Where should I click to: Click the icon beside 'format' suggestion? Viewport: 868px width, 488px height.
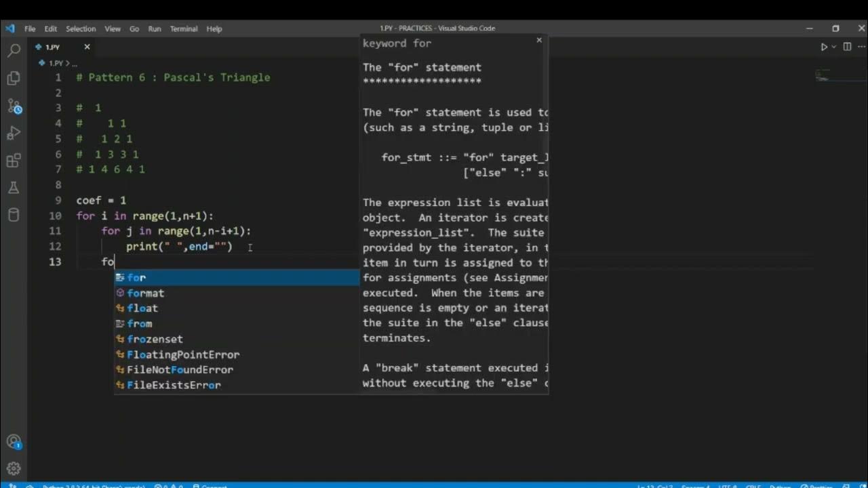coord(120,293)
